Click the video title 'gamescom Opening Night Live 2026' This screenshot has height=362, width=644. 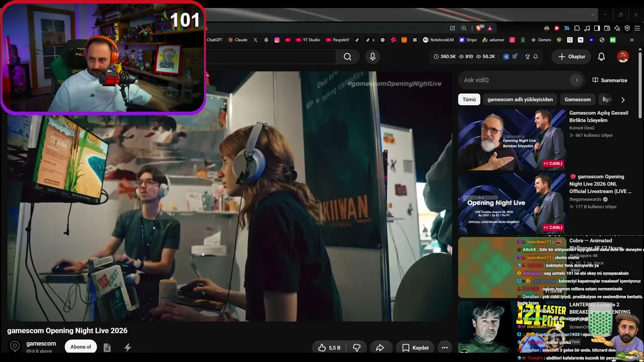click(x=67, y=331)
